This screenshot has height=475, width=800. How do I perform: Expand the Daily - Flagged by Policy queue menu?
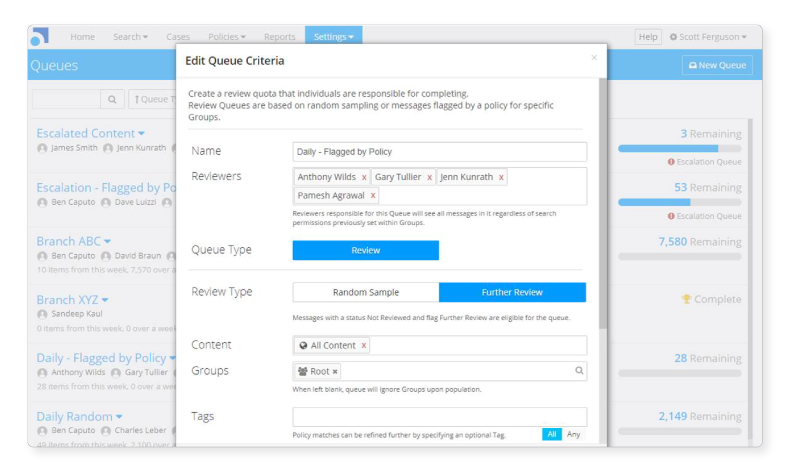click(x=172, y=358)
